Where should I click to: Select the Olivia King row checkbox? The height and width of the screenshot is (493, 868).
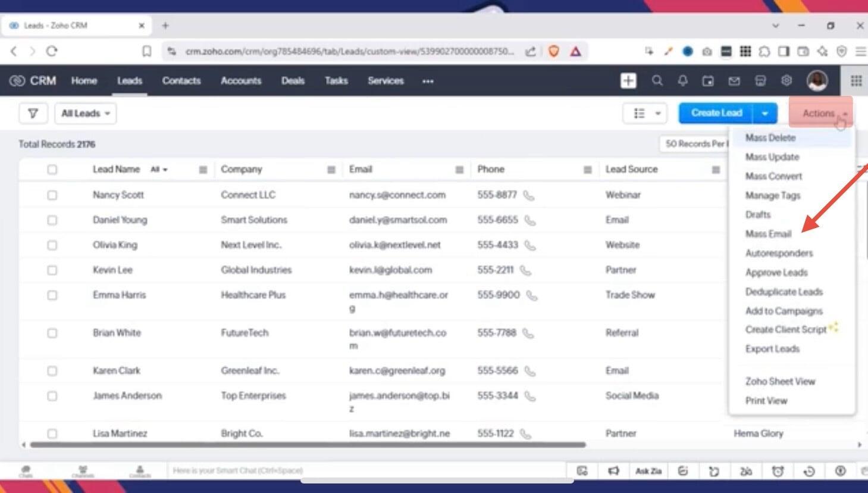52,245
